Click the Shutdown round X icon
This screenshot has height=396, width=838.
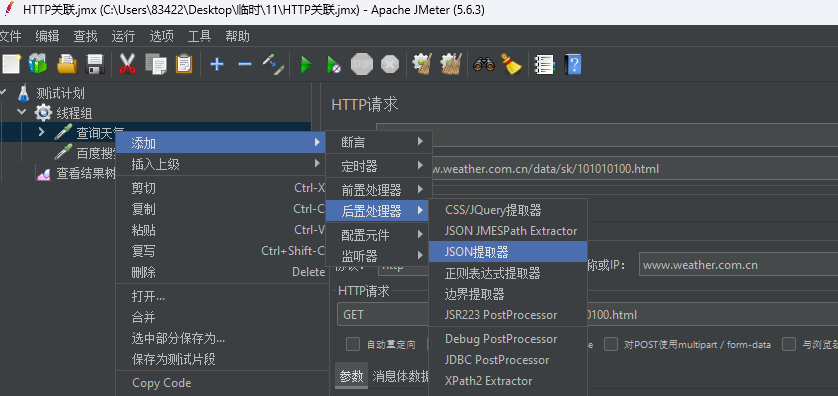pos(390,65)
